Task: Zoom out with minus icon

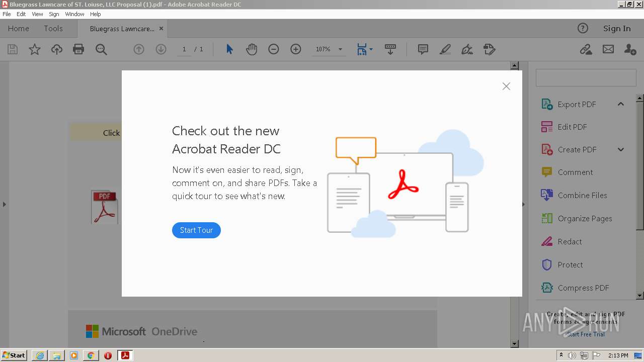Action: point(274,49)
